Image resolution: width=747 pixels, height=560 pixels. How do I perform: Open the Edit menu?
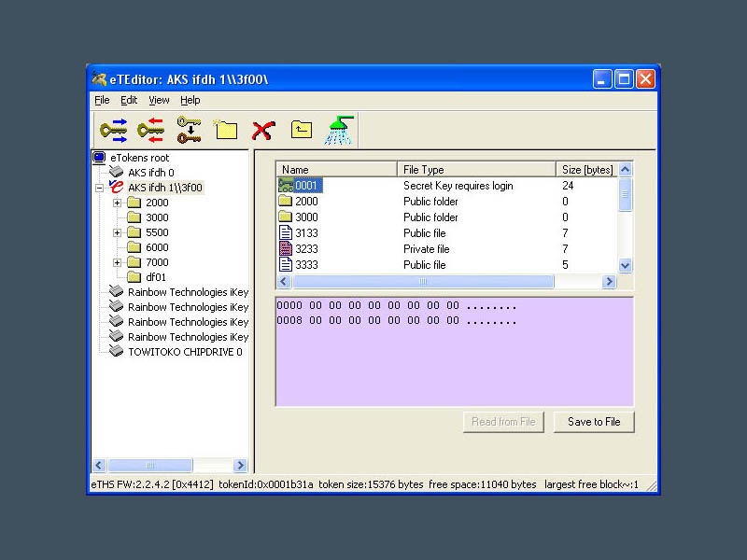pos(129,100)
